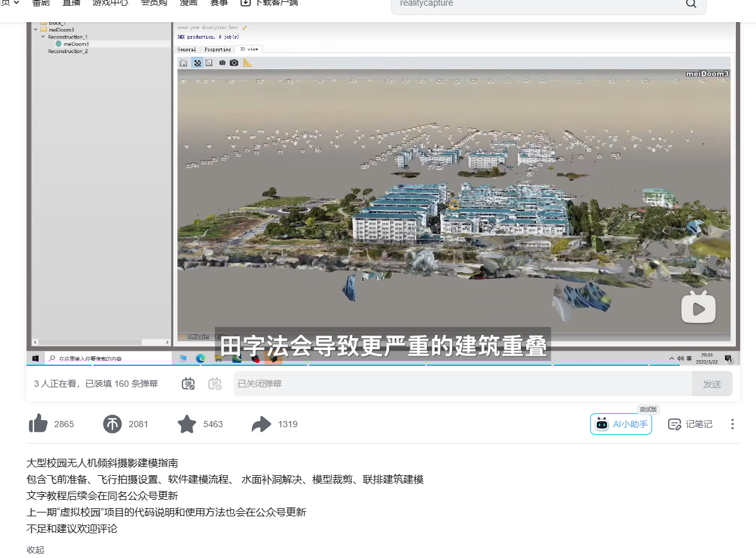
Task: Focus the realitycapture search field
Action: pos(535,4)
